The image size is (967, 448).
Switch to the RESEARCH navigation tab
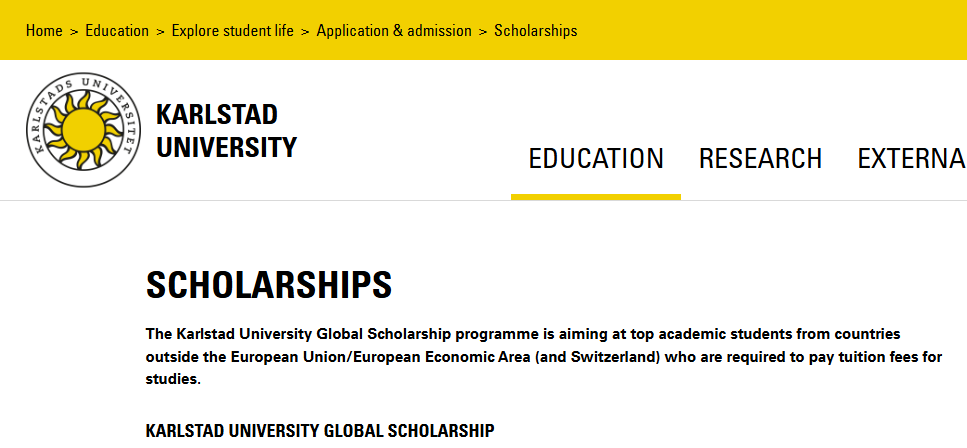click(760, 159)
